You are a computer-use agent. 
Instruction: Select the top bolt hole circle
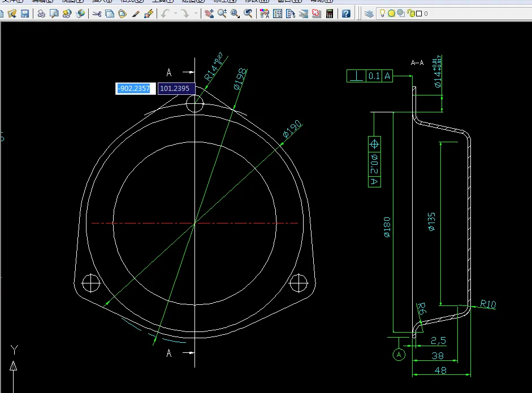point(194,103)
